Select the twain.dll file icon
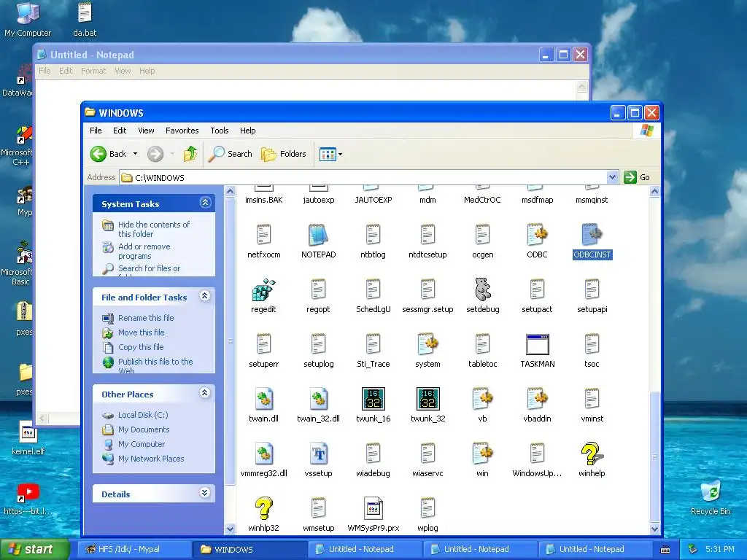 click(x=263, y=399)
